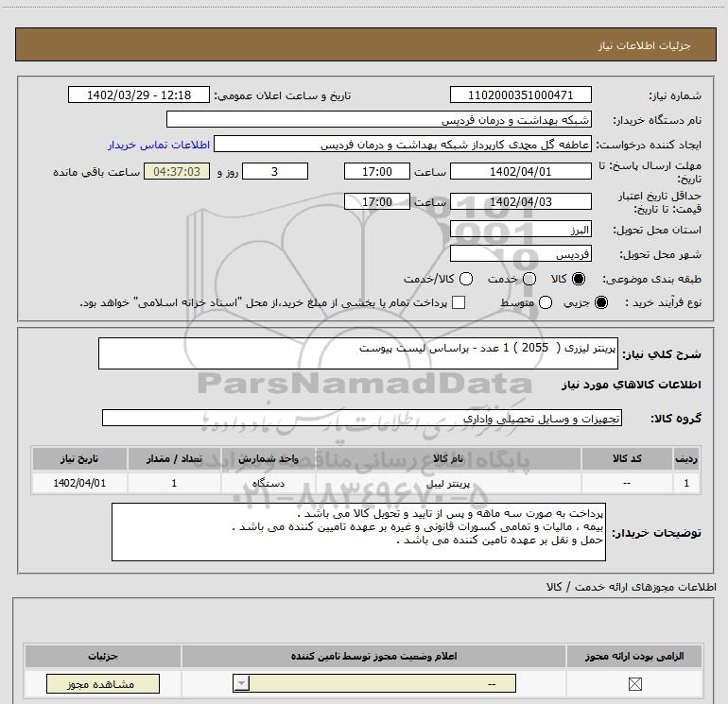Click the نام کالا column header

(448, 458)
